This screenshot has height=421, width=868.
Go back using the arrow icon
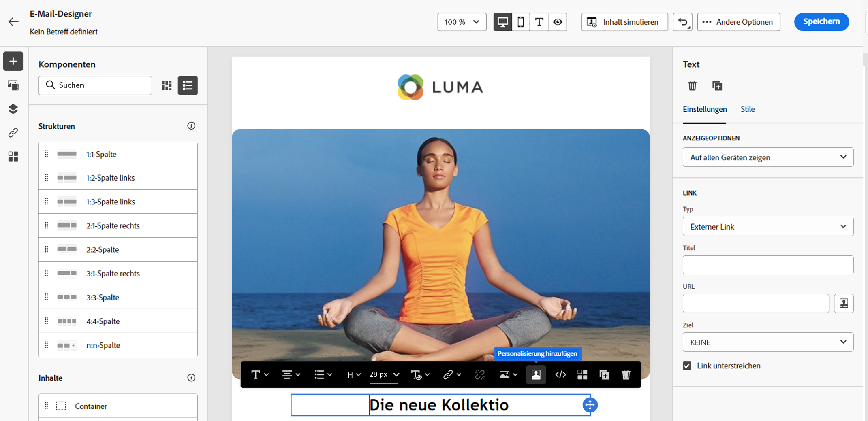[13, 22]
